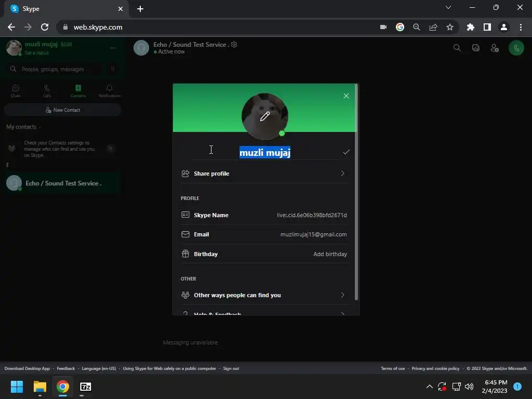
Task: Confirm name edit with the checkmark
Action: (345, 152)
